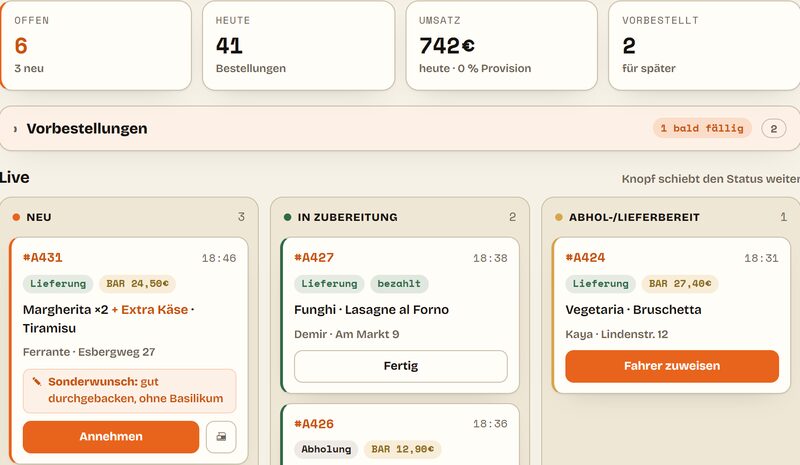Click items 'Vegetaria · Bruschetta'

633,310
